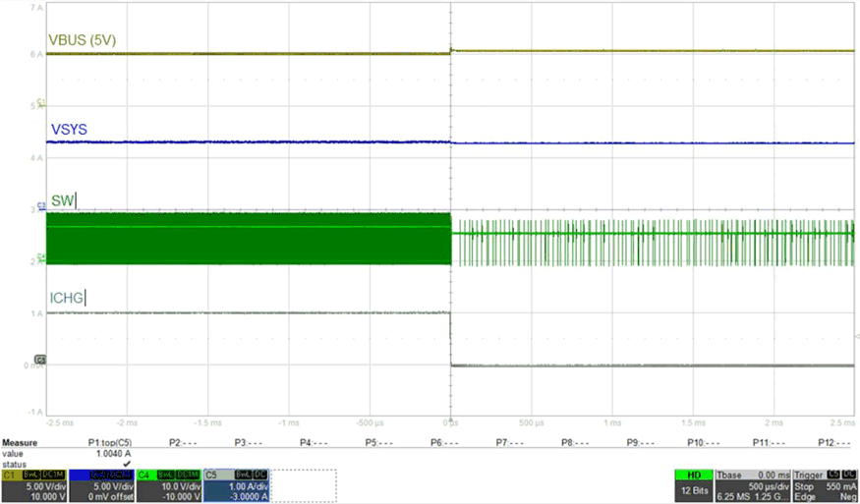Click the empty dashed descriptor slot
860x504 pixels.
coord(303,484)
